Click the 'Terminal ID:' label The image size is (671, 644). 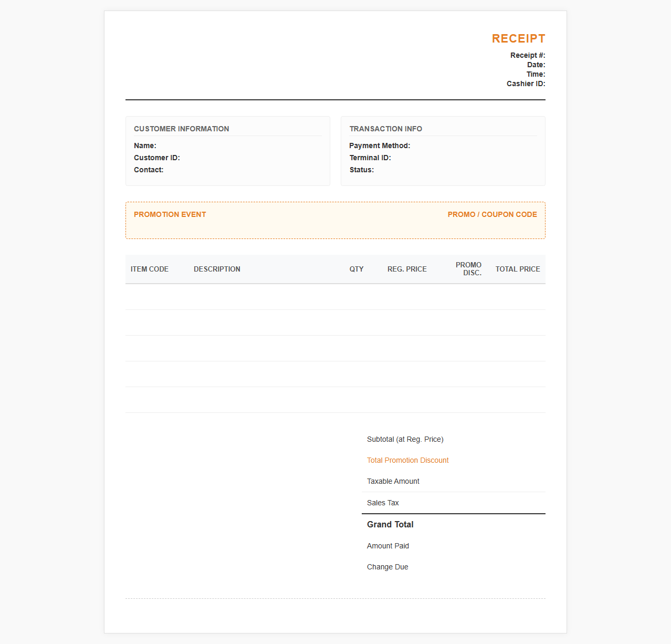pos(370,158)
